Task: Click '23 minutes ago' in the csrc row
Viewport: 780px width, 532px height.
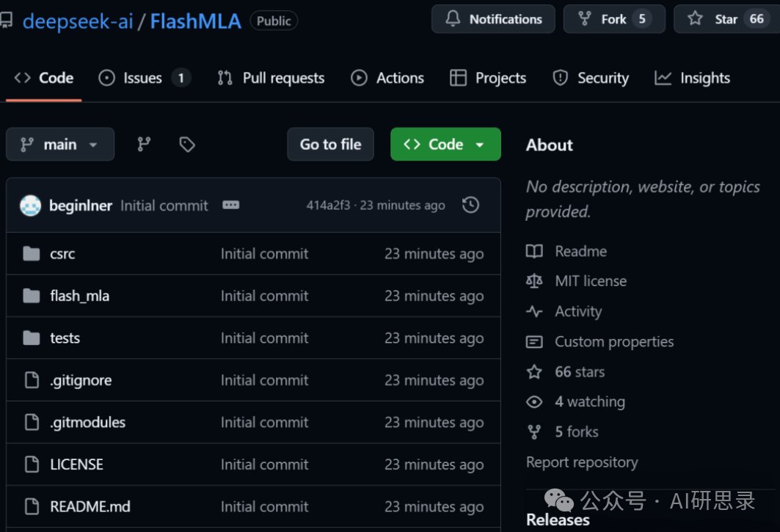Action: coord(434,254)
